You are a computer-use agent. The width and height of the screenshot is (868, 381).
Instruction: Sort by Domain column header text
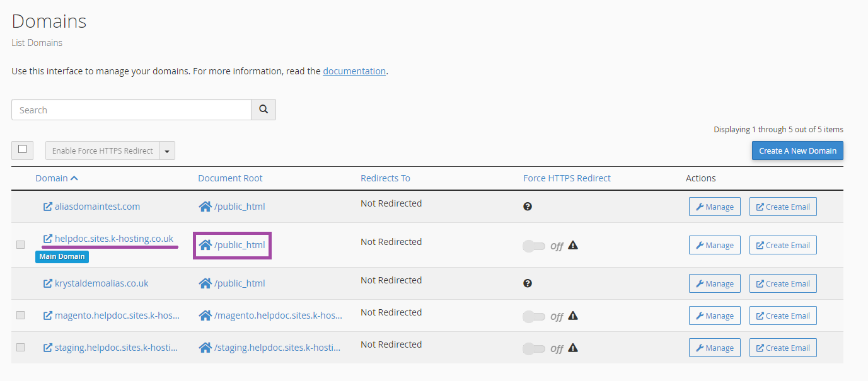(52, 178)
